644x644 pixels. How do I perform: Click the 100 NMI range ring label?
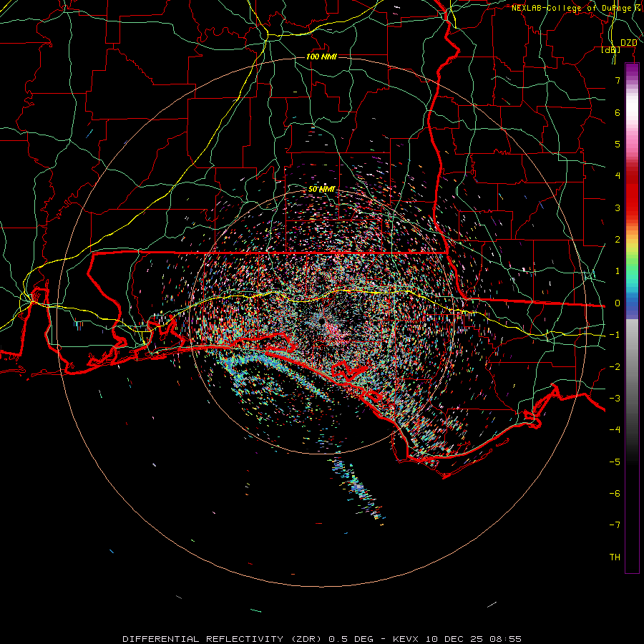321,57
